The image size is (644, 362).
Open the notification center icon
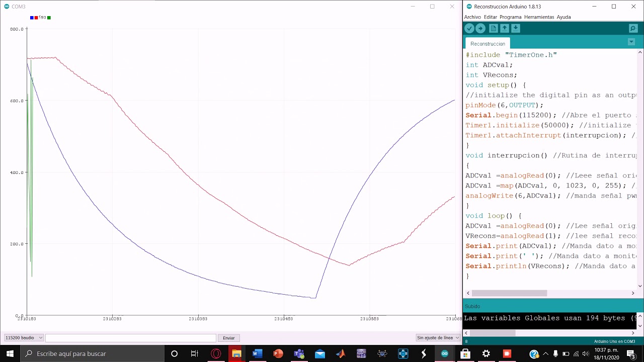pos(631,354)
